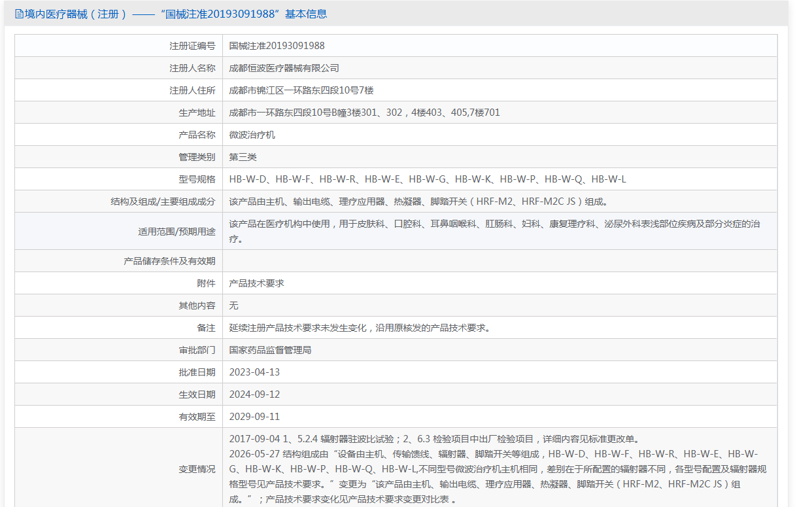Image resolution: width=812 pixels, height=507 pixels.
Task: Click the 审批部门 label cell
Action: tap(119, 350)
